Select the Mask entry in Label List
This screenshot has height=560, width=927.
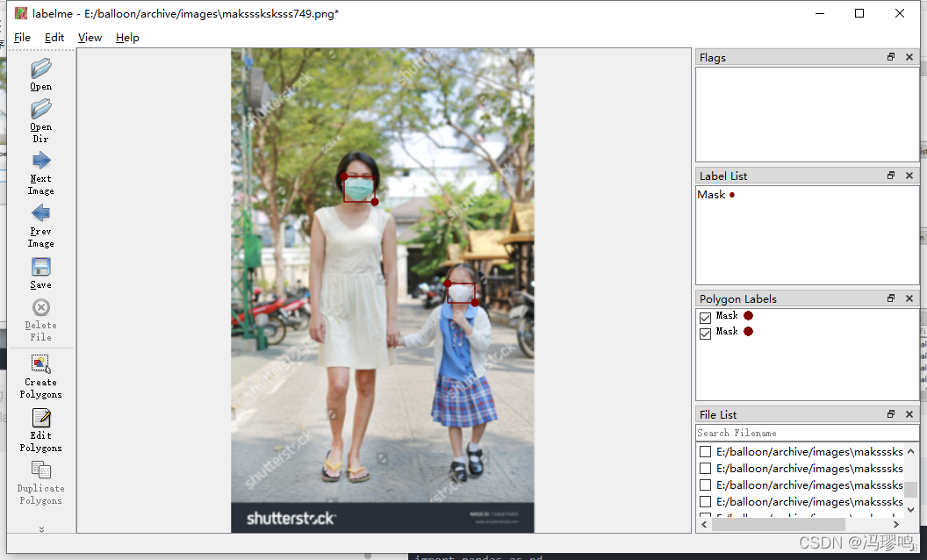[x=711, y=195]
